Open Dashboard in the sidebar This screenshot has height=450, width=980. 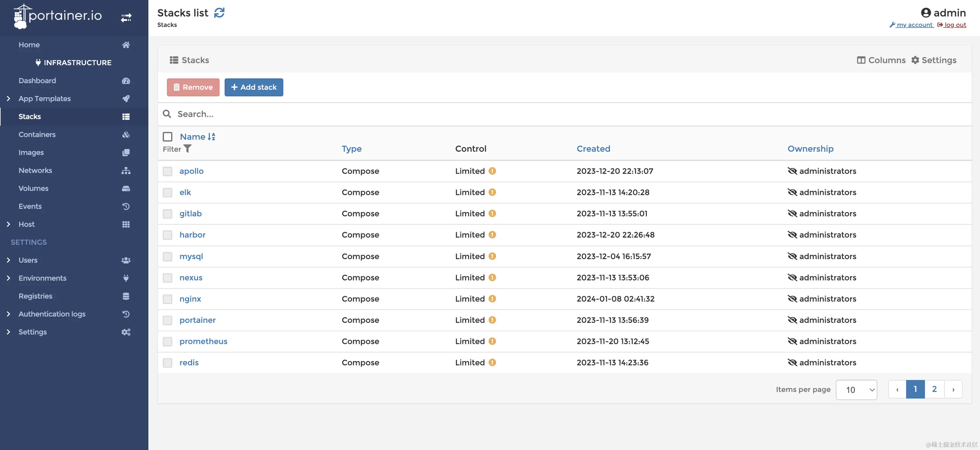tap(37, 81)
